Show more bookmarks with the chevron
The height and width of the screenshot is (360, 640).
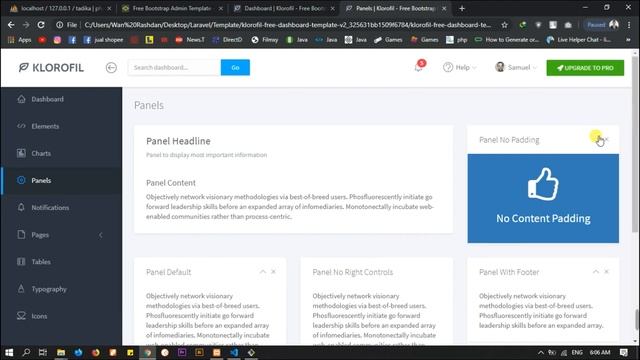(629, 40)
